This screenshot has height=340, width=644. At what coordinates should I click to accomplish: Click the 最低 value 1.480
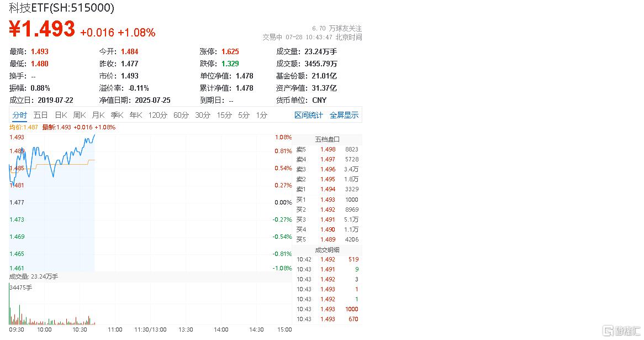(x=39, y=64)
